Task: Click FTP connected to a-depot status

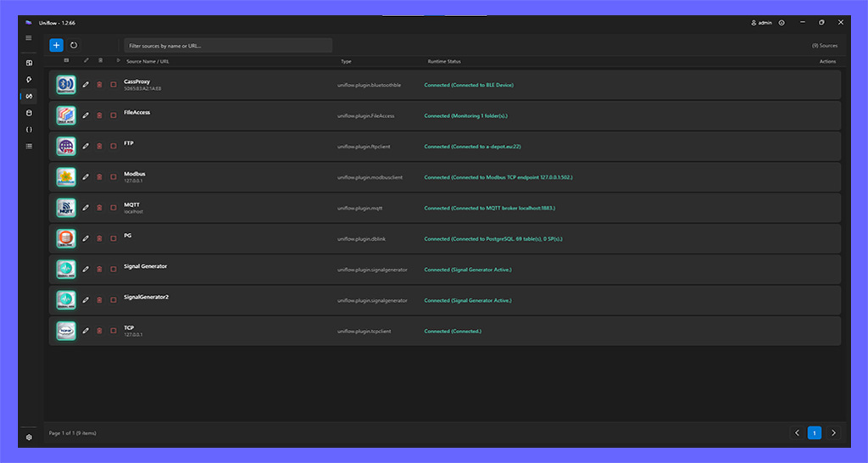Action: tap(472, 147)
